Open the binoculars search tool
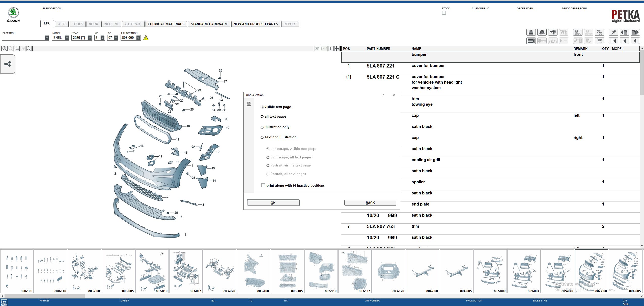The height and width of the screenshot is (306, 644). 553,32
